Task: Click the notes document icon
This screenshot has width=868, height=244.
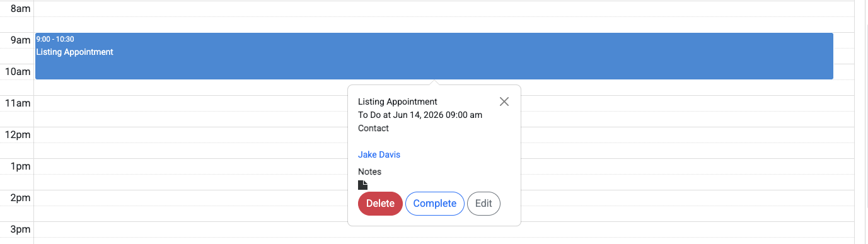Action: (x=362, y=185)
